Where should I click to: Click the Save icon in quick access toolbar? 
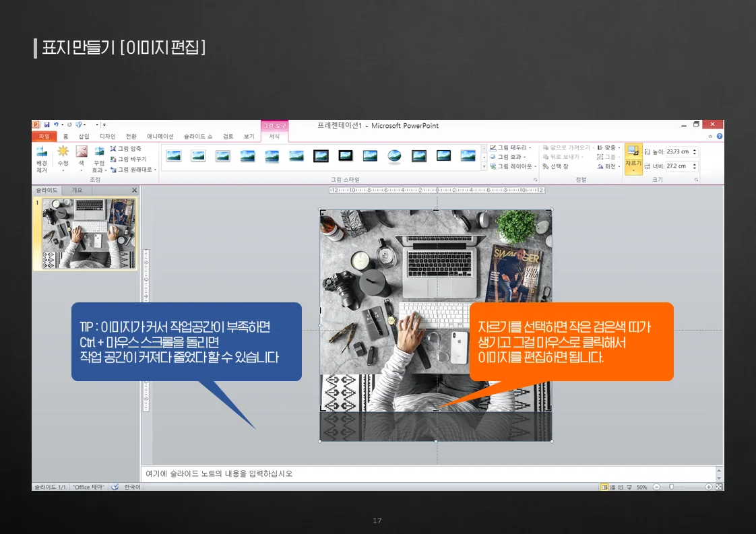pyautogui.click(x=46, y=125)
